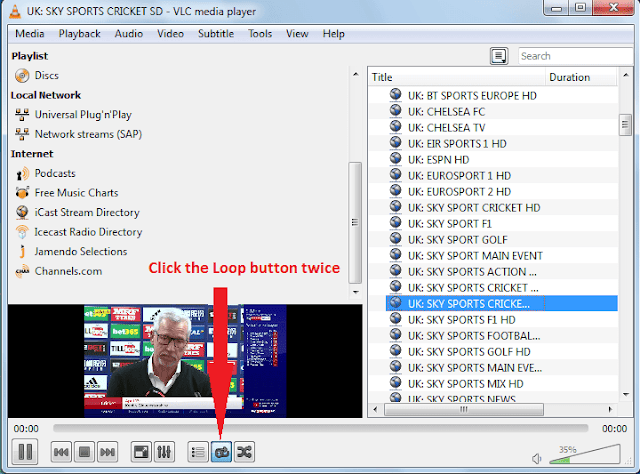
Task: Skip to the previous media item
Action: (x=61, y=452)
